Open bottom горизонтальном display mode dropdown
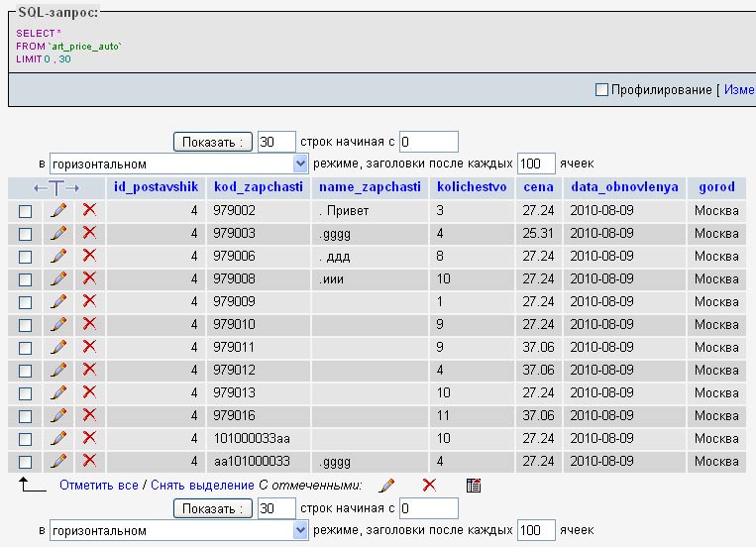Image resolution: width=756 pixels, height=547 pixels. coord(179,530)
